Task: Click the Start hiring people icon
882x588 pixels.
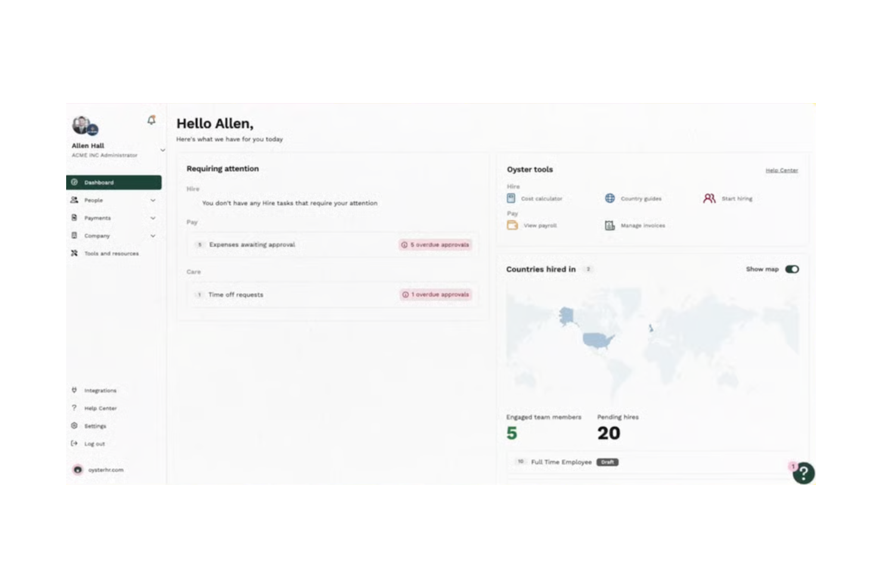Action: click(x=709, y=198)
